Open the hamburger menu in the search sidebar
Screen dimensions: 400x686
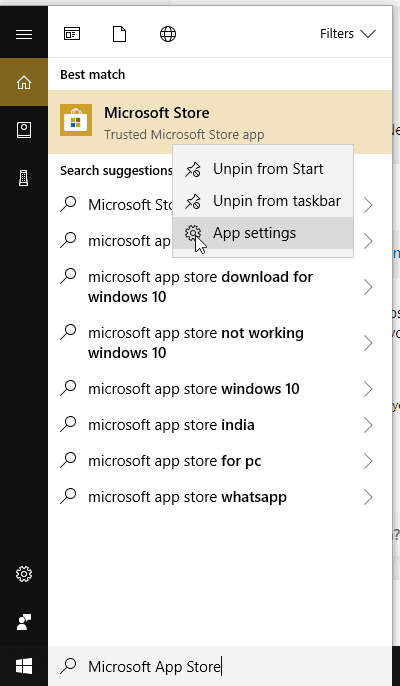[24, 34]
